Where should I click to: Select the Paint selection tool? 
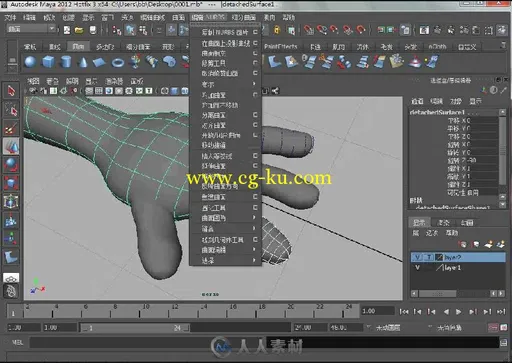[11, 128]
